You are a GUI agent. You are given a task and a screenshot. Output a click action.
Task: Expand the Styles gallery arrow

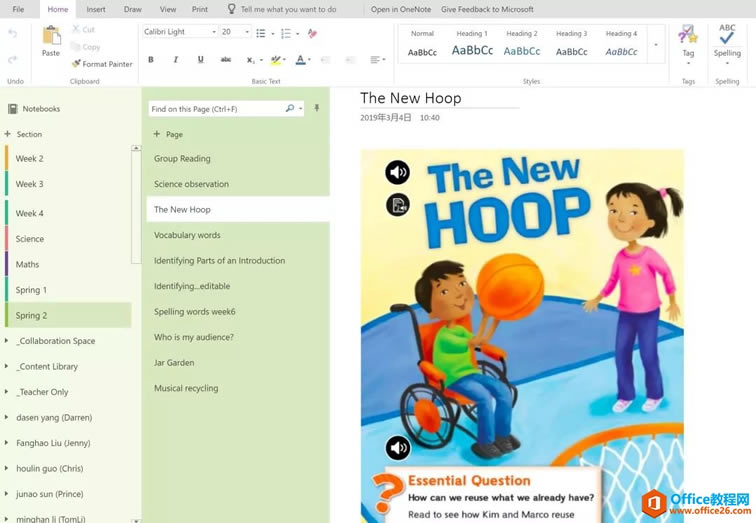pos(656,45)
